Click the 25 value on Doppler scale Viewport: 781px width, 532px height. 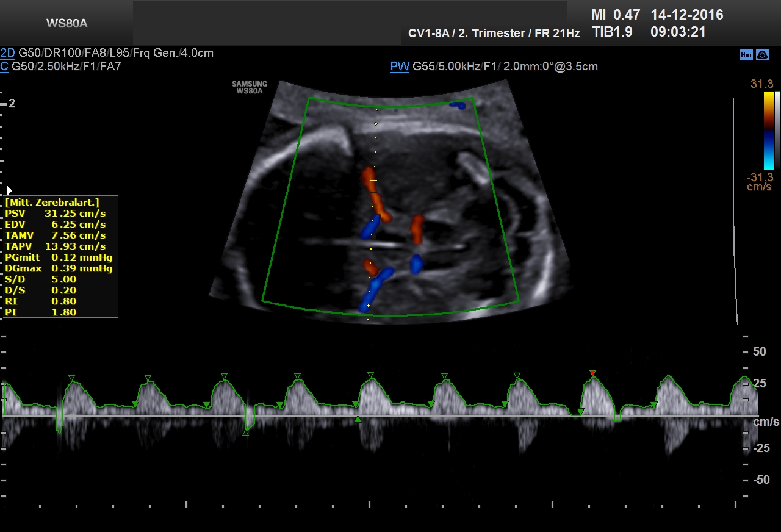(x=760, y=384)
